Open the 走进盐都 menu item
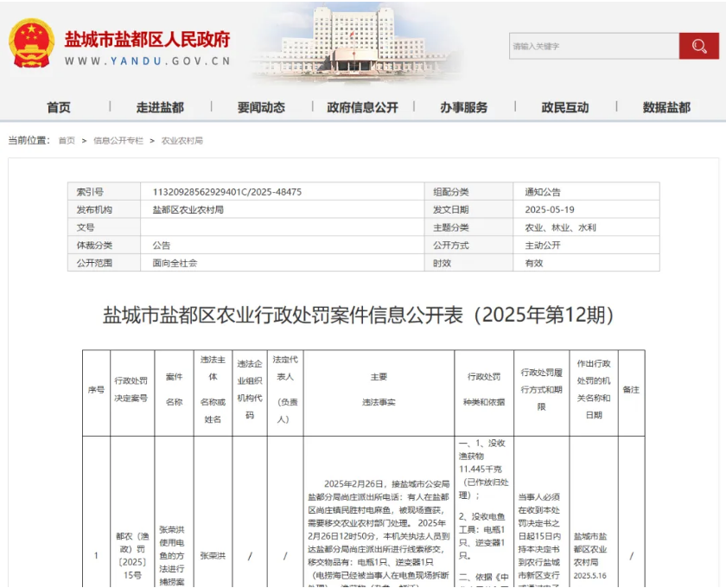This screenshot has width=726, height=588. click(160, 107)
